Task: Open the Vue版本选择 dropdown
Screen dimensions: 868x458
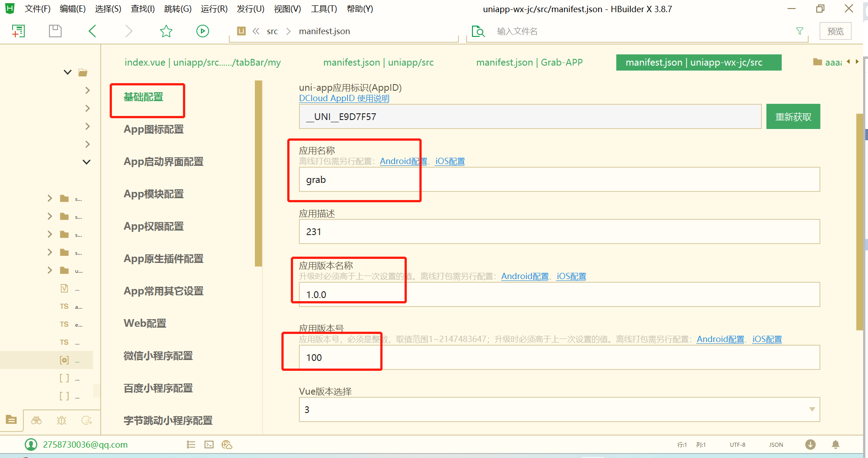Action: [559, 409]
